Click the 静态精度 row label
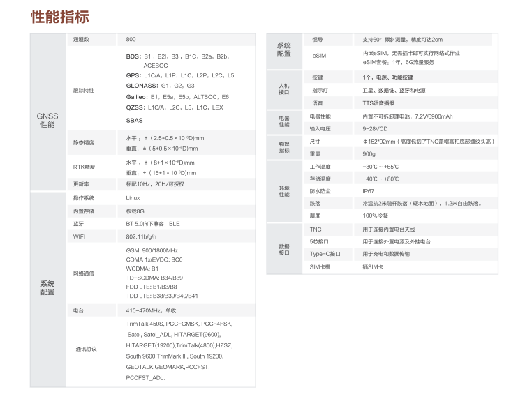 coord(83,143)
